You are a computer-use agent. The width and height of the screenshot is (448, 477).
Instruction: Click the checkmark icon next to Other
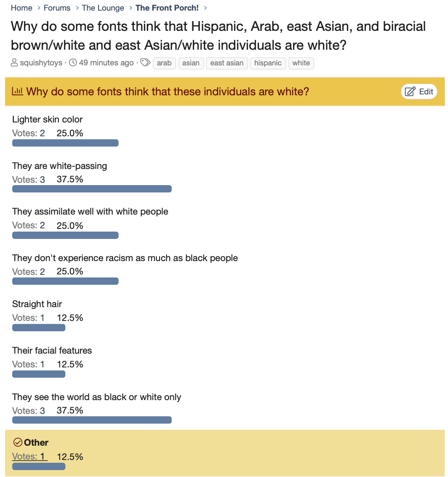(x=18, y=442)
